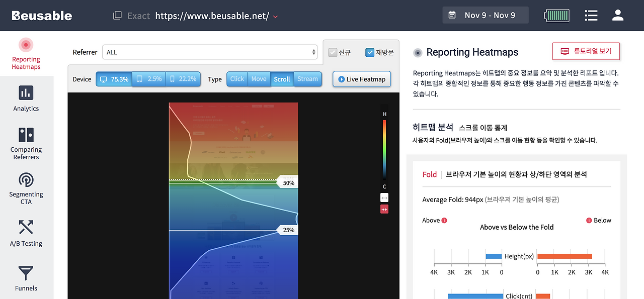Click the calendar icon in date picker
The width and height of the screenshot is (644, 299).
[x=452, y=15]
